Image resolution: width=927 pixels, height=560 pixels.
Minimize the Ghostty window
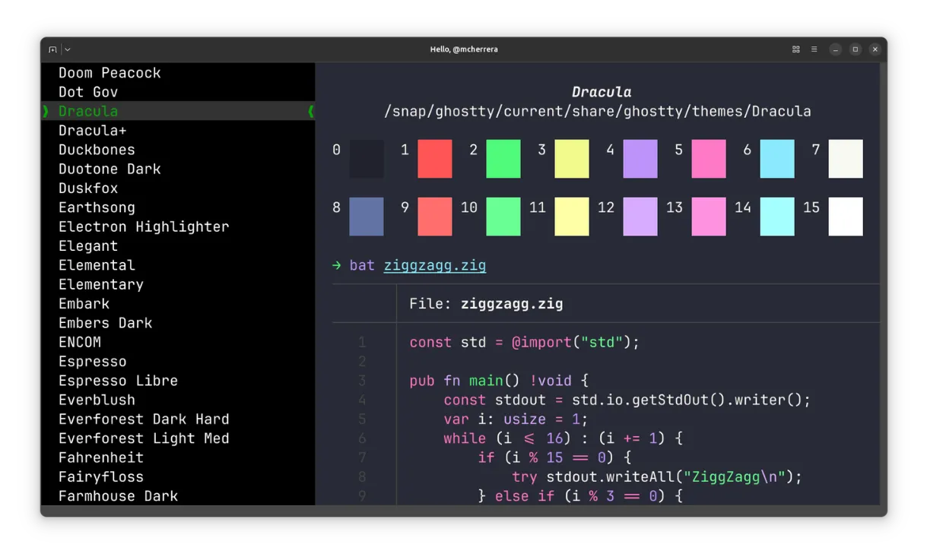tap(835, 49)
